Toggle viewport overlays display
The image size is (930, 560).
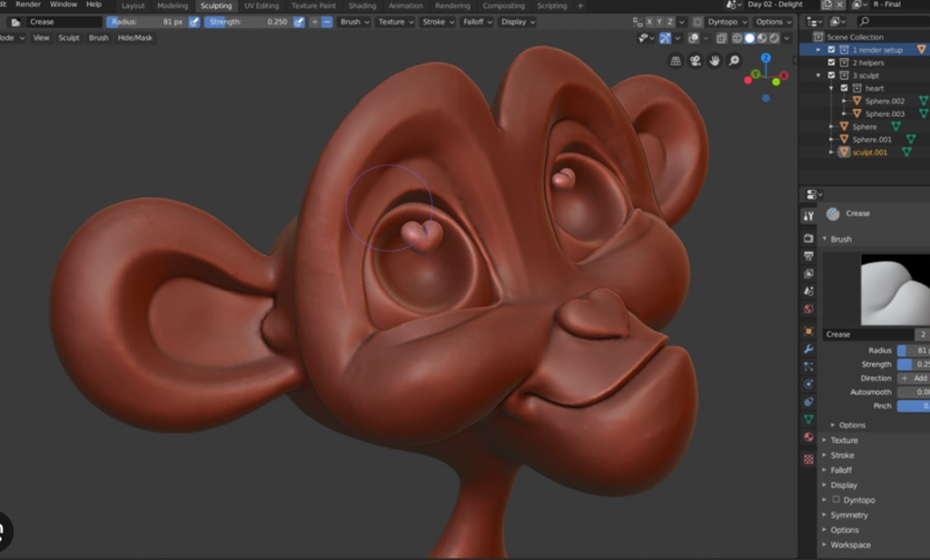pos(693,38)
